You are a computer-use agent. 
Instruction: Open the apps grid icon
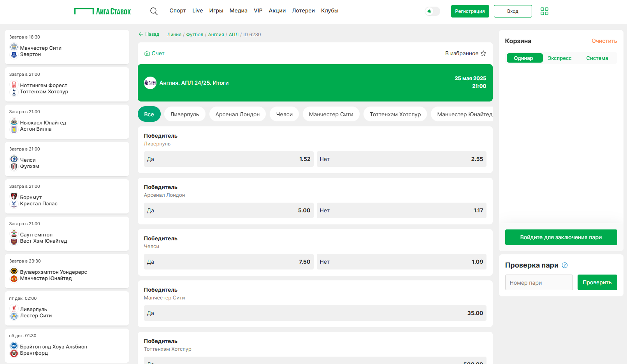[x=544, y=11]
